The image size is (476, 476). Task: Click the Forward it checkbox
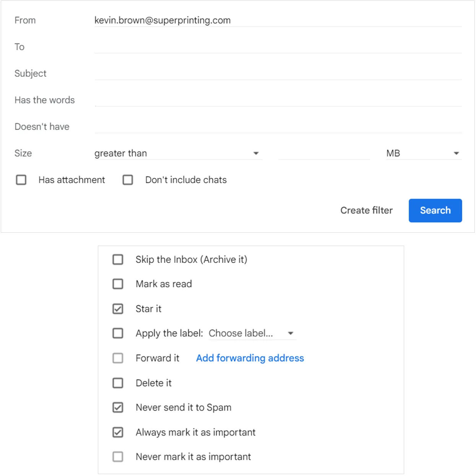tap(118, 358)
